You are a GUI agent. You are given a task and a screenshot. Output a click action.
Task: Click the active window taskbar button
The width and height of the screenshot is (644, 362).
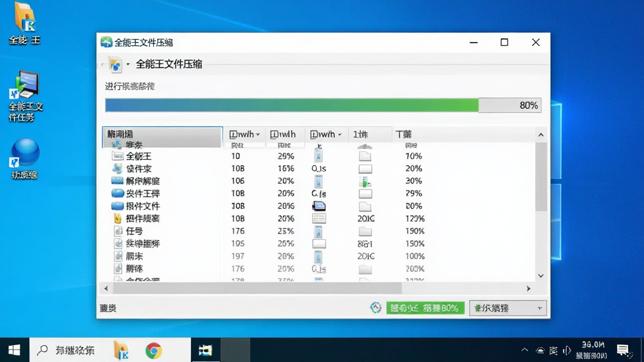click(x=206, y=350)
